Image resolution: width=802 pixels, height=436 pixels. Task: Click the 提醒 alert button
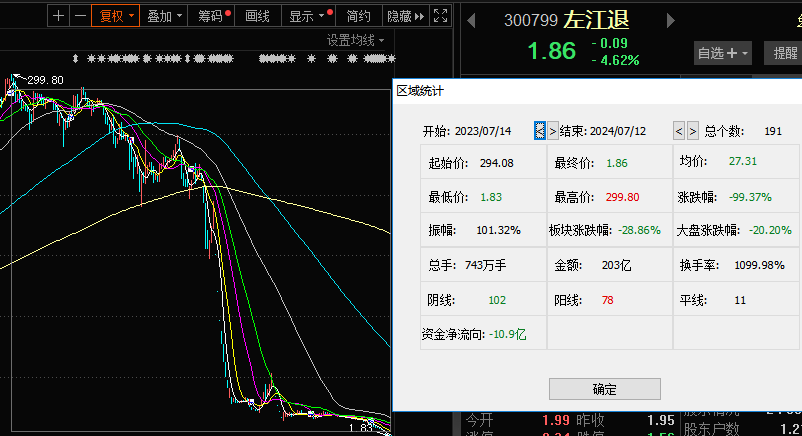[782, 53]
